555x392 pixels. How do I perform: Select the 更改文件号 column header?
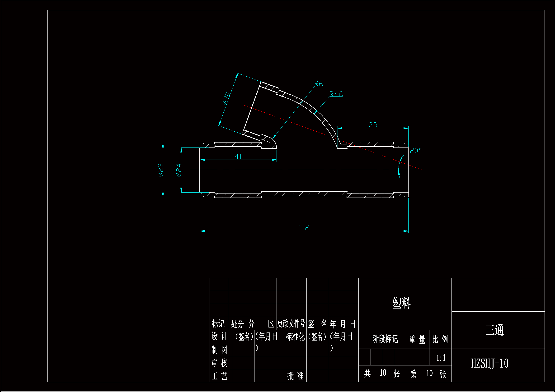click(x=291, y=323)
